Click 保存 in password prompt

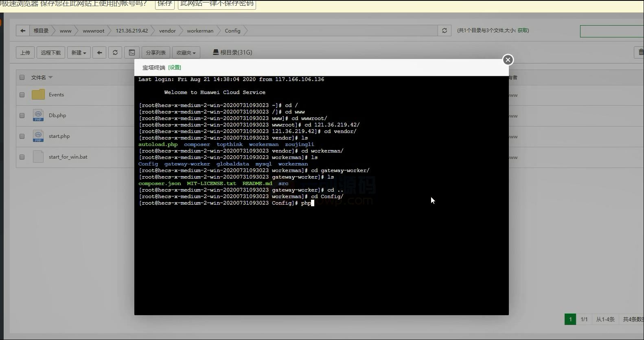165,4
